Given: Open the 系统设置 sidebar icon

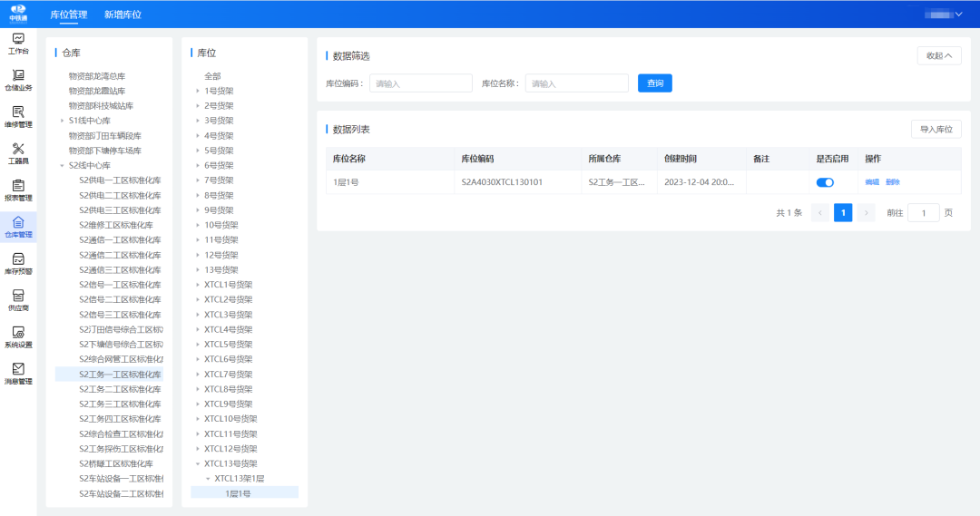Looking at the screenshot, I should pyautogui.click(x=18, y=337).
